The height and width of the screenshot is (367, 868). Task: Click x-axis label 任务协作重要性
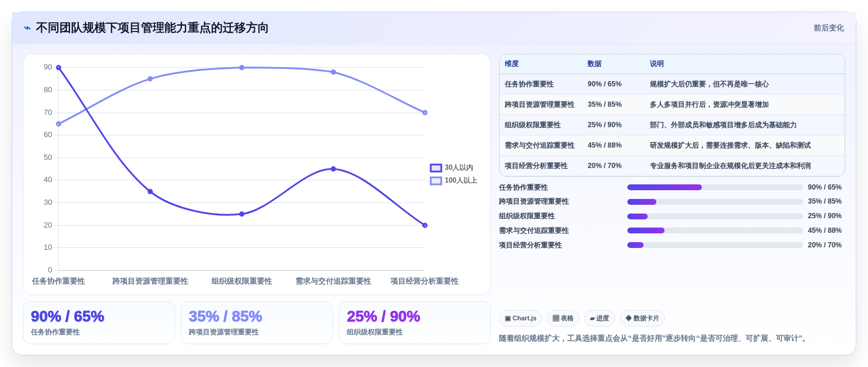coord(58,281)
